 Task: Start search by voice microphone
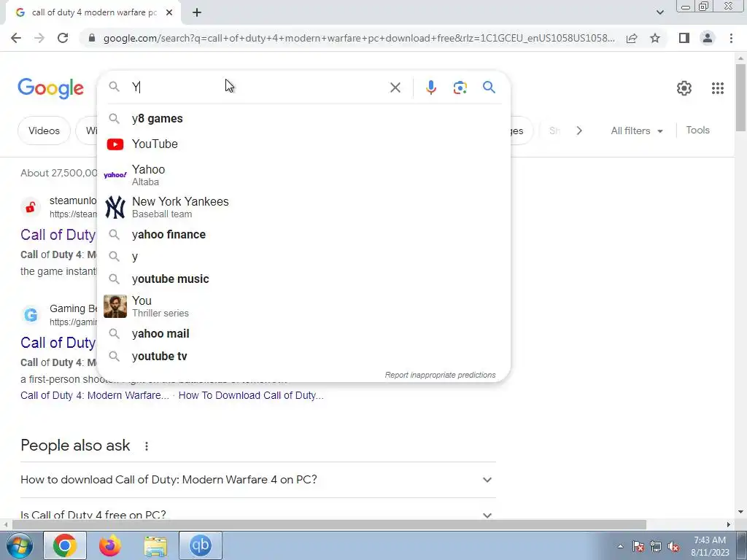pos(430,87)
